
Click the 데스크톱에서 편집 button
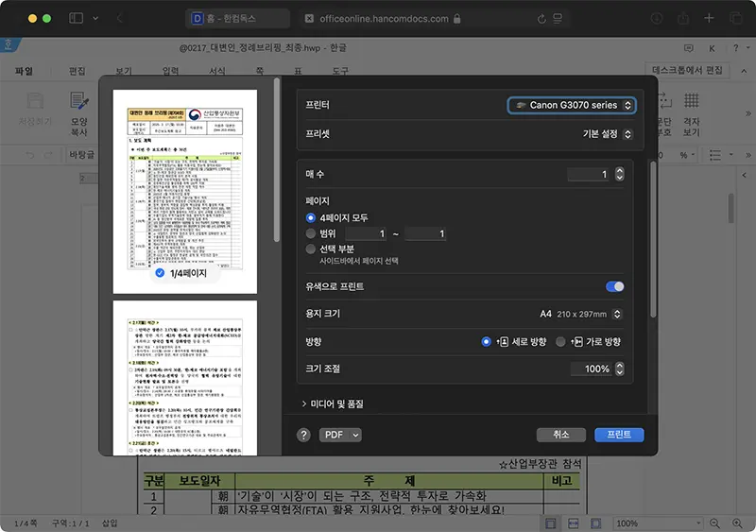(x=687, y=71)
